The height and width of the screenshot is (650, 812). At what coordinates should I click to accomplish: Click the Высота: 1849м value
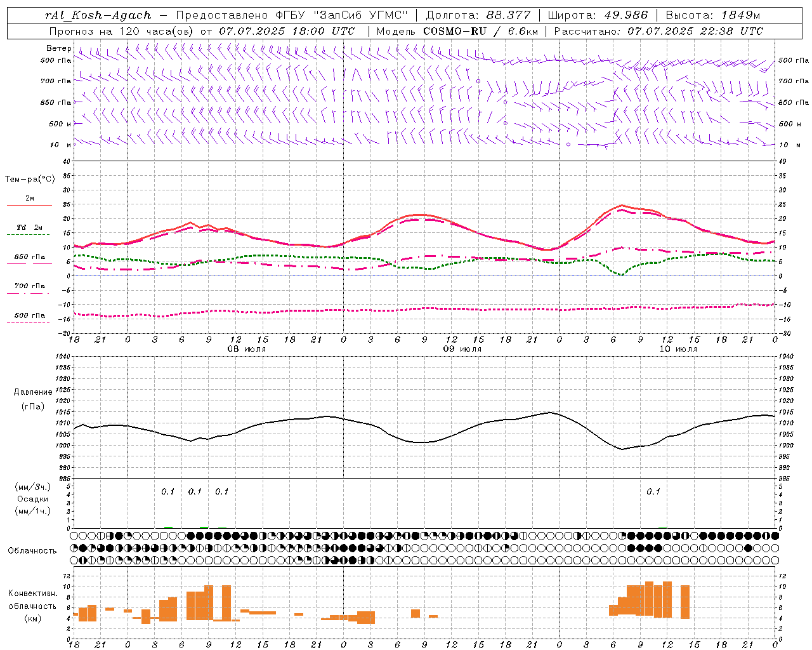point(712,15)
